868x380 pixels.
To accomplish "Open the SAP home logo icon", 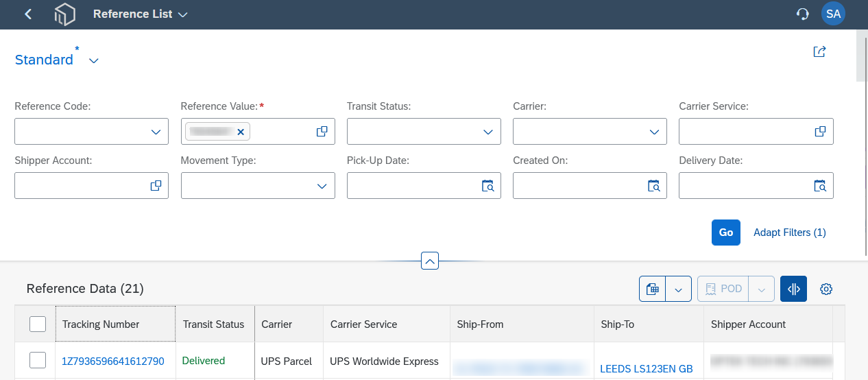I will click(64, 14).
